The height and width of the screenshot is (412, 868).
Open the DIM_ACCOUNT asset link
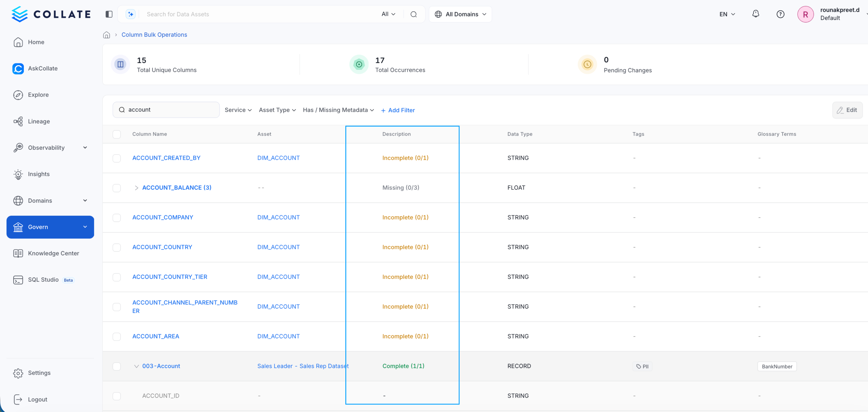[x=278, y=158]
